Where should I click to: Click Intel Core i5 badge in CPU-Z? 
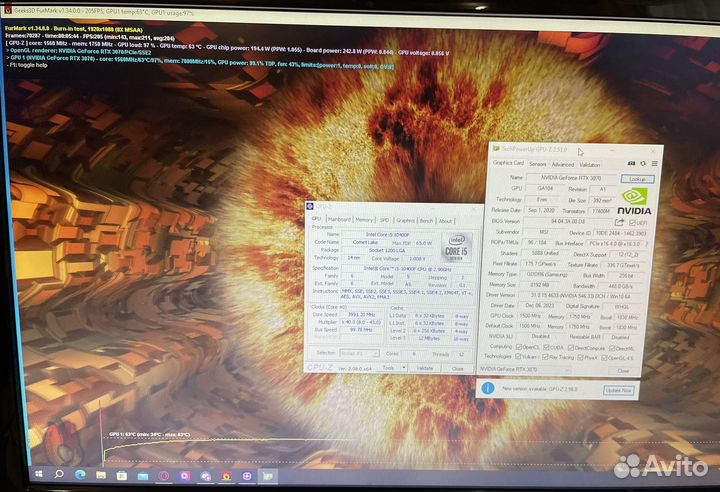(456, 248)
